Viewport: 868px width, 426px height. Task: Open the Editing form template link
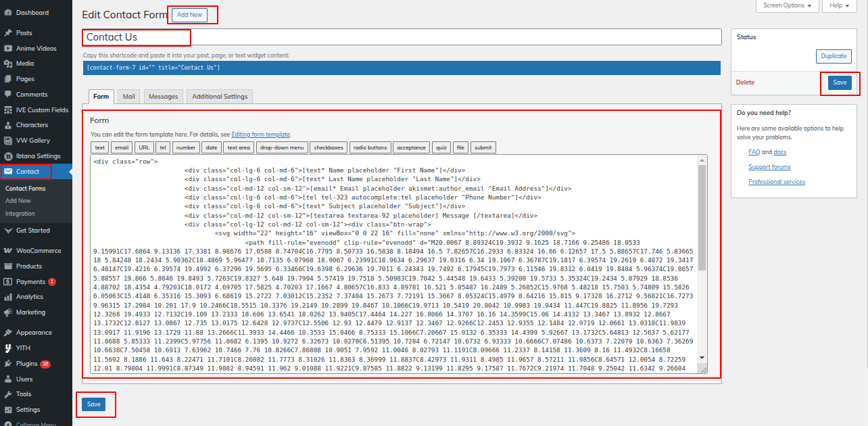(x=261, y=135)
